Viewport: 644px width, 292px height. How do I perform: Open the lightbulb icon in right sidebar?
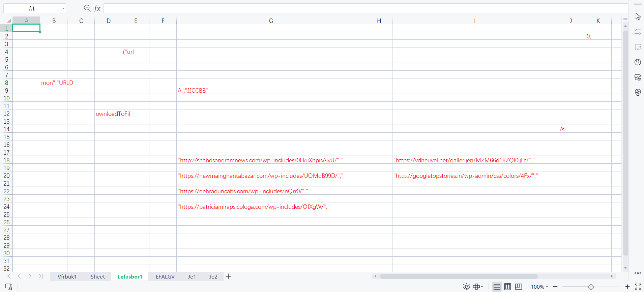(638, 92)
